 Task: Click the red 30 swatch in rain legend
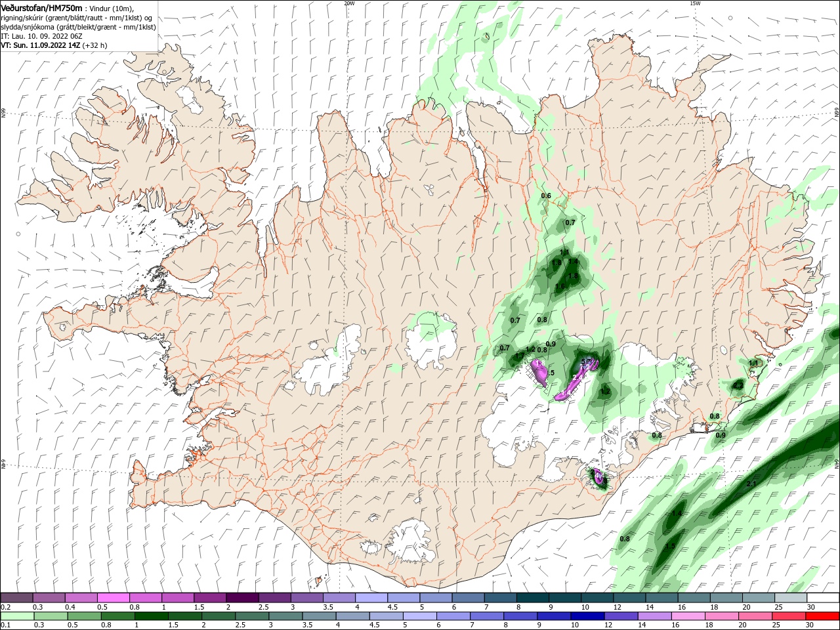pos(823,616)
